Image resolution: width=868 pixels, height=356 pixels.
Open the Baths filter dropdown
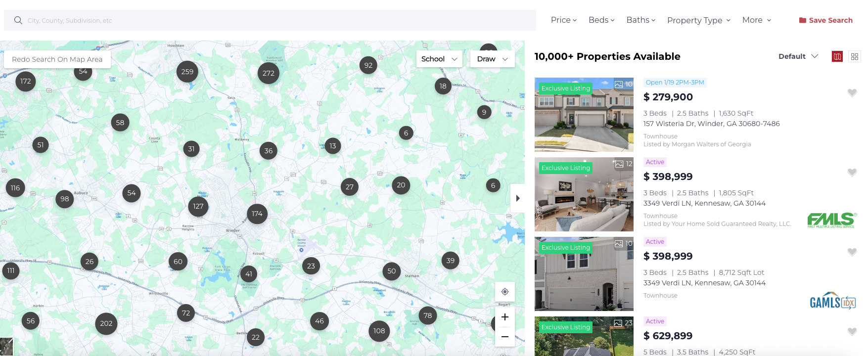pos(640,20)
